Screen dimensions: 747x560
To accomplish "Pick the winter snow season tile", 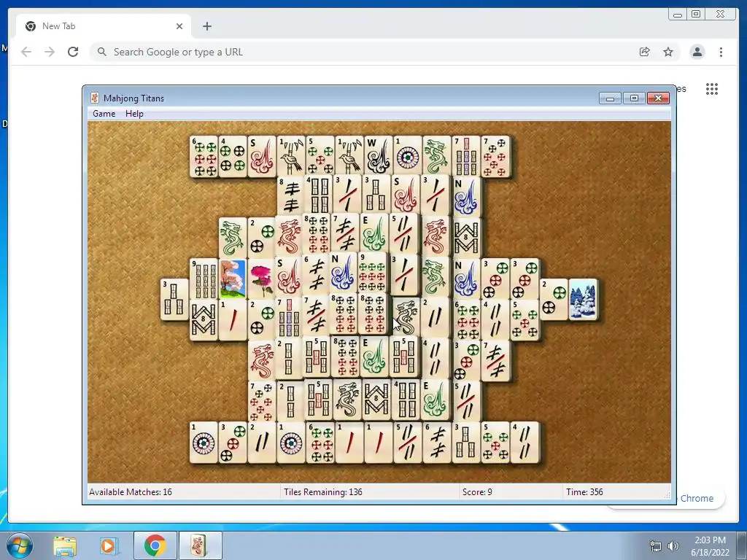I will click(x=583, y=298).
